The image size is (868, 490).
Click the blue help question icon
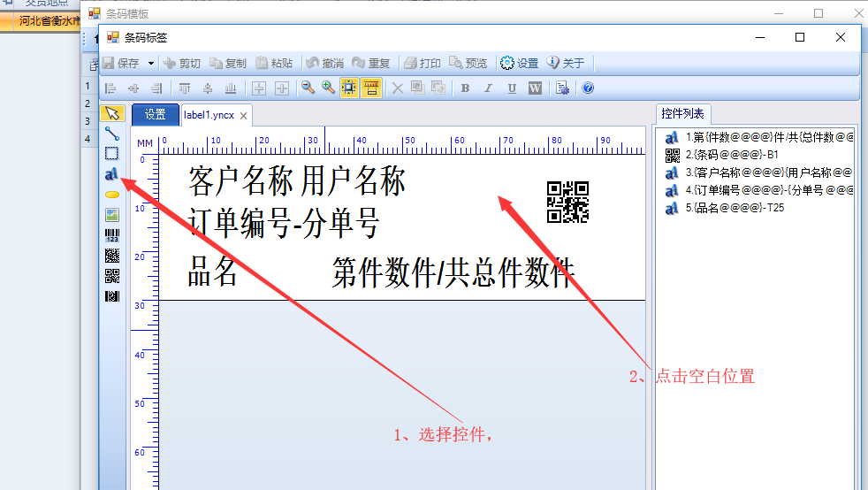pos(588,88)
